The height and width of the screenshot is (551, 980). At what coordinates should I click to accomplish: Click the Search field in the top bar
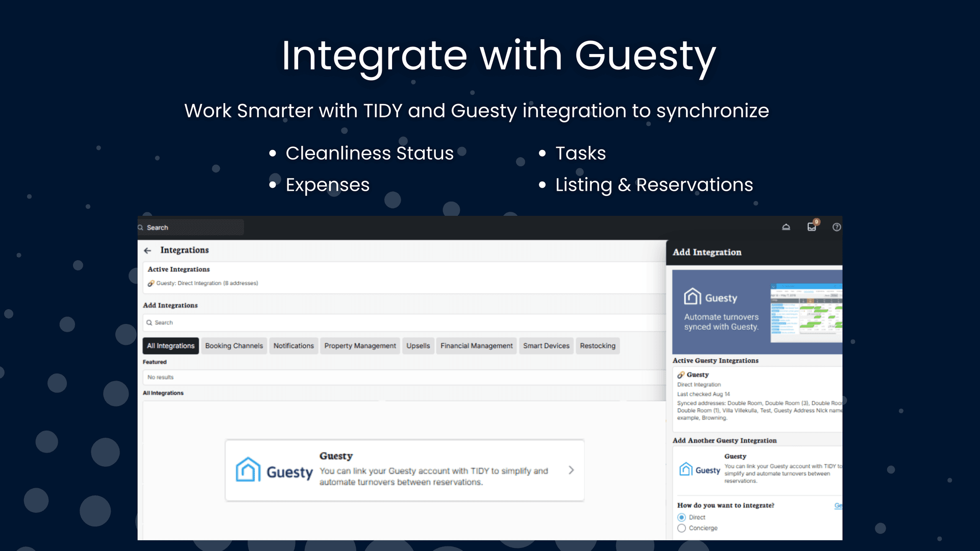pyautogui.click(x=189, y=227)
